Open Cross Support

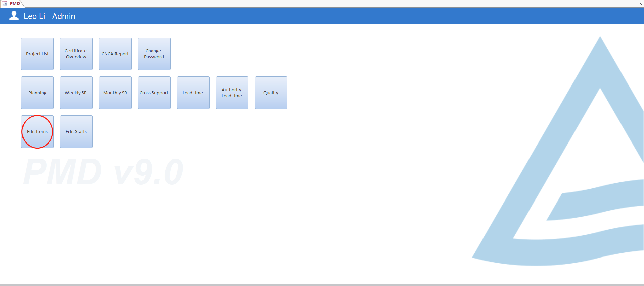coord(154,93)
